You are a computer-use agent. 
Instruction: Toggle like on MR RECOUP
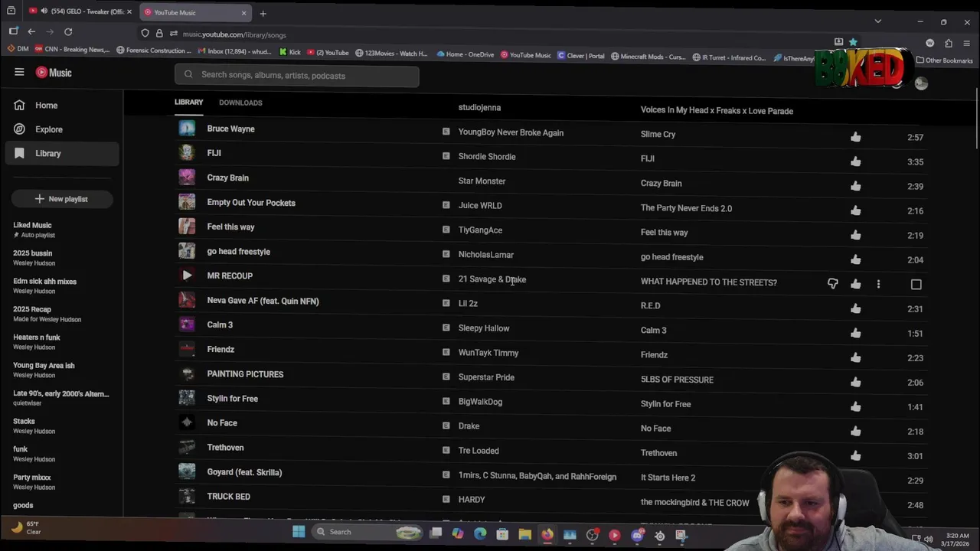(x=855, y=284)
